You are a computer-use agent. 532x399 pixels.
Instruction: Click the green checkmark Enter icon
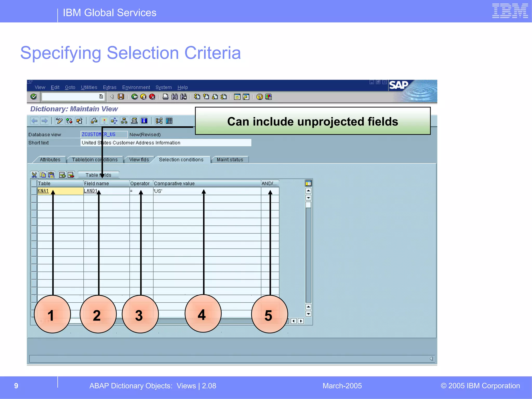pyautogui.click(x=34, y=97)
